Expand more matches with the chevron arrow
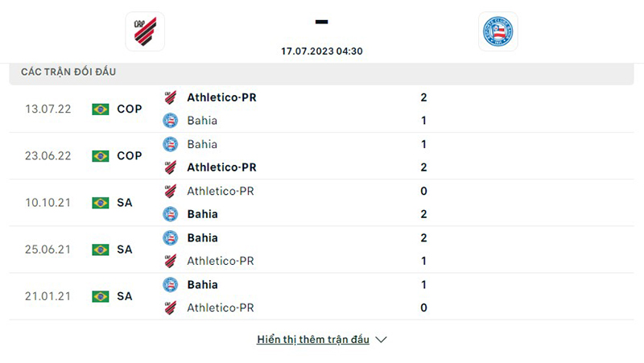 tap(382, 340)
